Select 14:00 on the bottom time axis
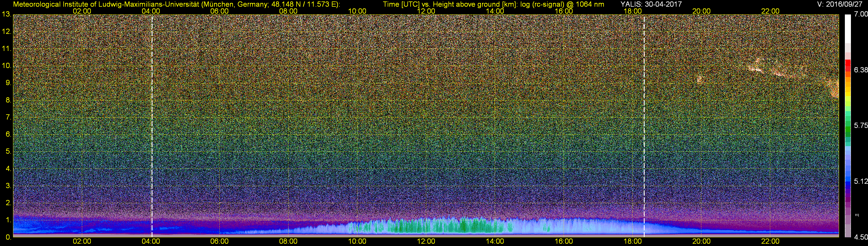 (495, 242)
